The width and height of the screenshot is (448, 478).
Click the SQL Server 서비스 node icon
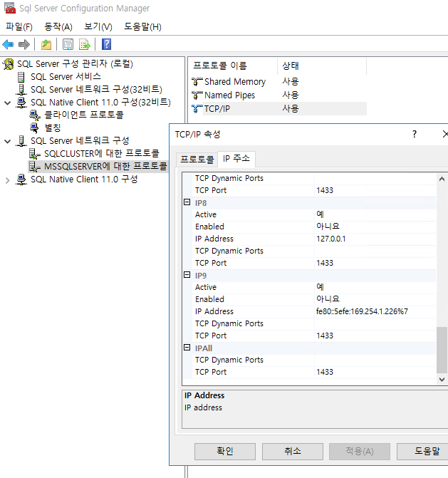click(x=21, y=77)
